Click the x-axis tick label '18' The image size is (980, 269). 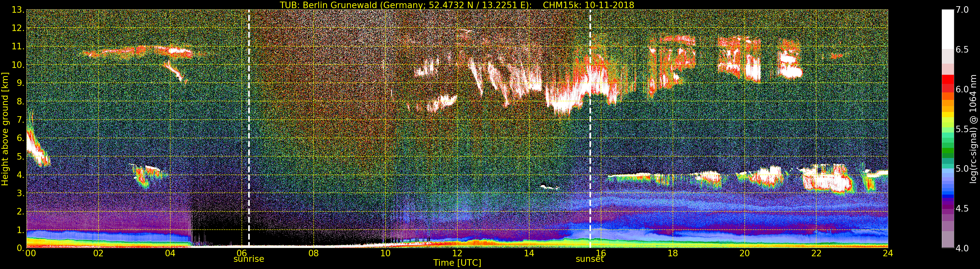coord(673,253)
